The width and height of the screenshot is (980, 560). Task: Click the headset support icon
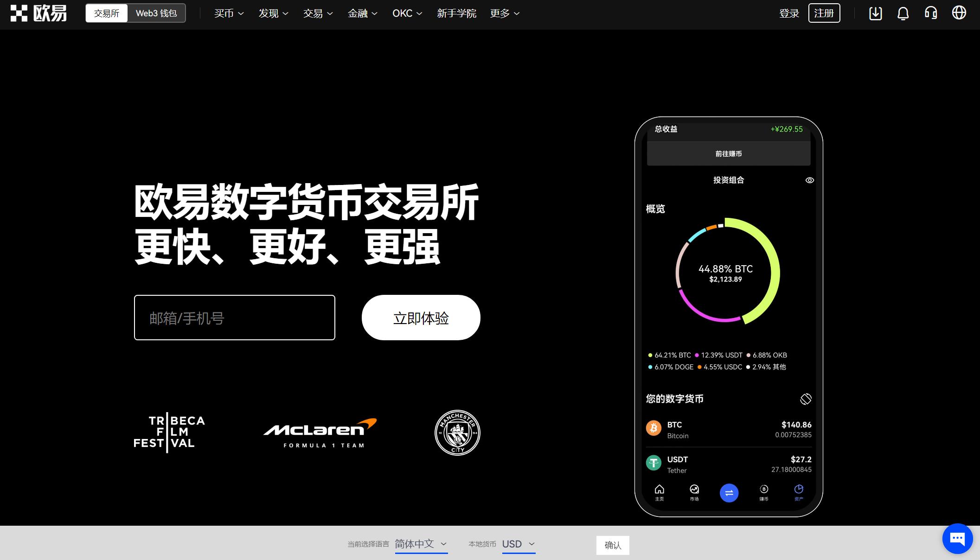(x=933, y=13)
